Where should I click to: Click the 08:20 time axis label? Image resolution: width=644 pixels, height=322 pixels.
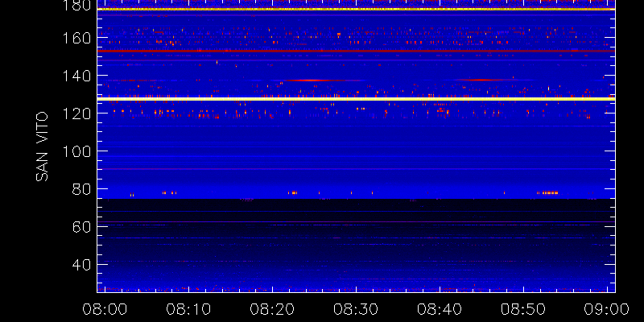pyautogui.click(x=272, y=309)
